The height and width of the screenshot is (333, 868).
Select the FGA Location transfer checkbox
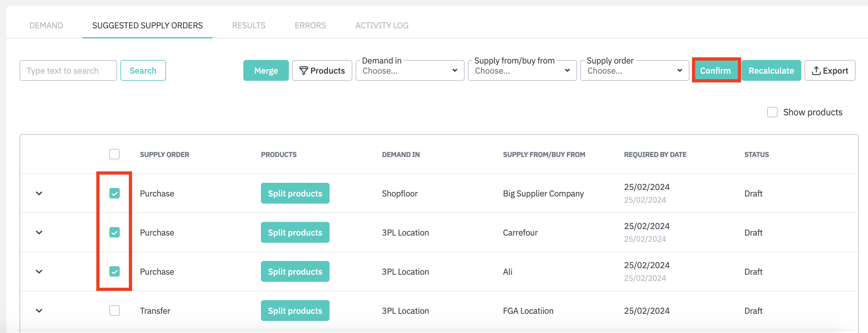[115, 311]
